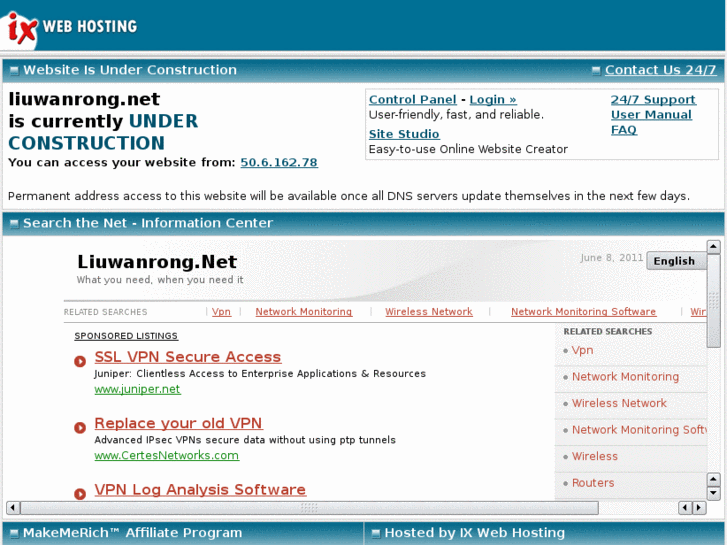Viewport: 727px width, 545px height.
Task: Click MakeMeRich Affiliate Program header
Action: [133, 533]
